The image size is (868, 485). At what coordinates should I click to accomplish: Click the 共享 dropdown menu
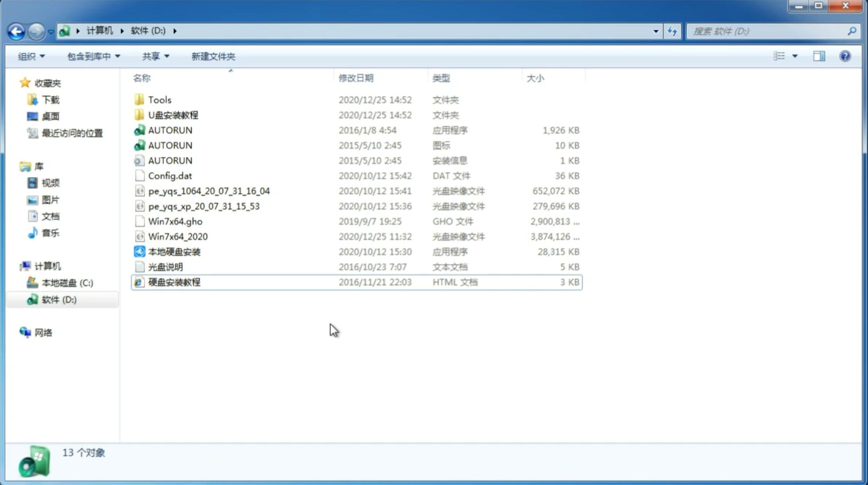point(154,56)
